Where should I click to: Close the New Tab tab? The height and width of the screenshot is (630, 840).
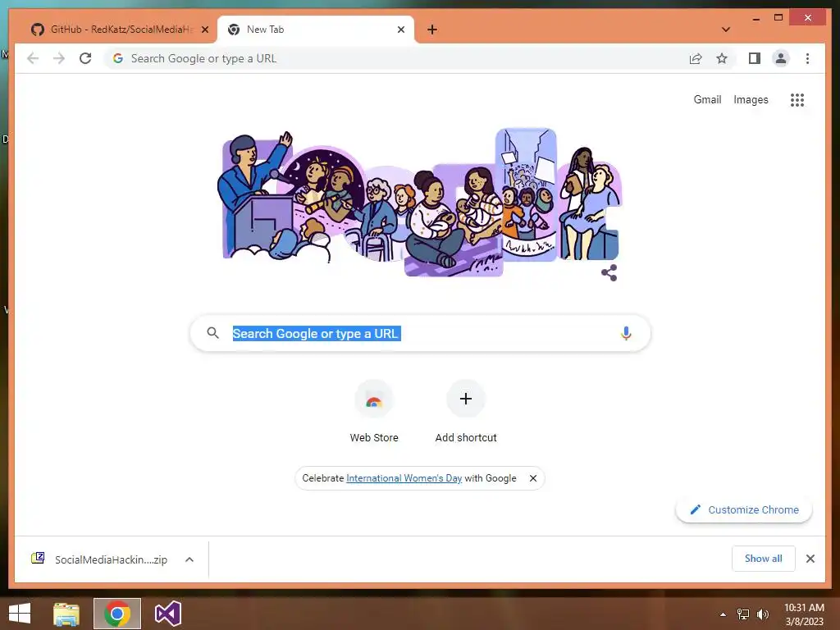point(400,30)
